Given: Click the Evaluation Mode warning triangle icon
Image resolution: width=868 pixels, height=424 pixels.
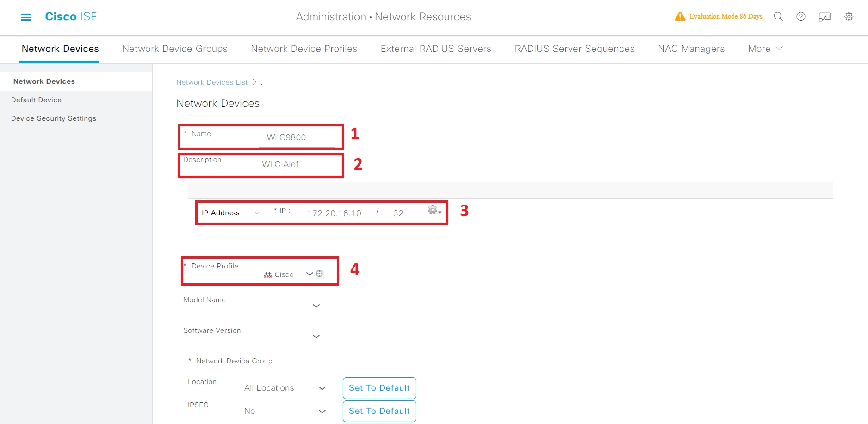Looking at the screenshot, I should click(680, 17).
